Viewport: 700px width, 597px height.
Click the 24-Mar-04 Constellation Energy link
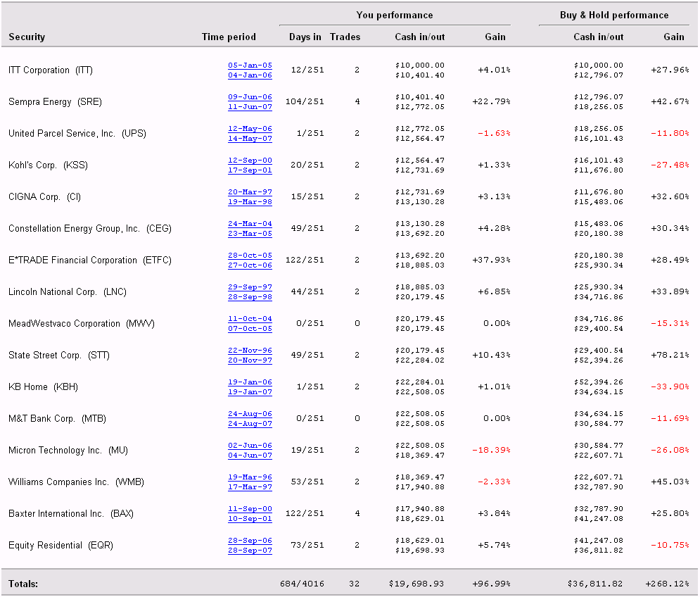click(x=250, y=224)
